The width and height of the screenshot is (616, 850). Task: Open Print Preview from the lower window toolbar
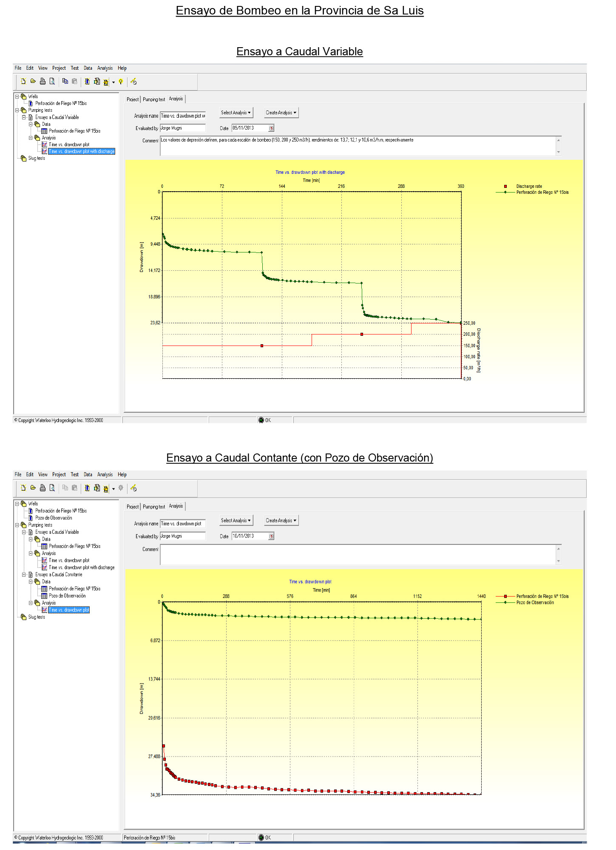coord(52,488)
